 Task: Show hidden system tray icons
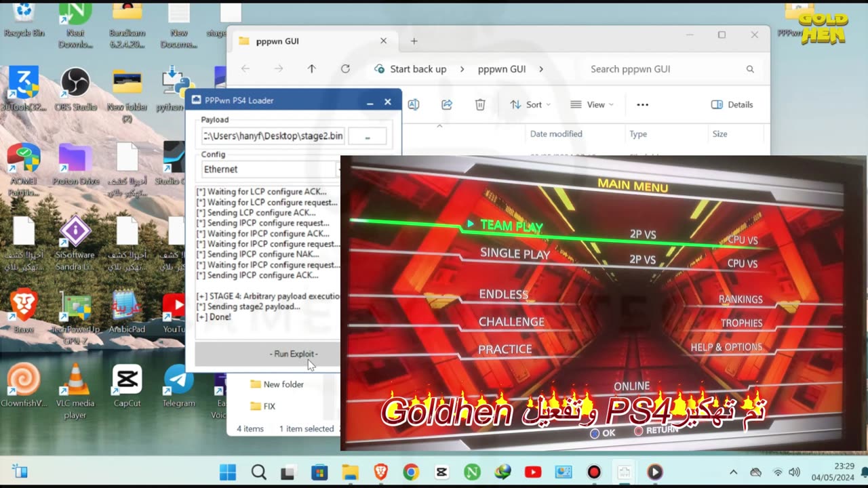tap(733, 472)
